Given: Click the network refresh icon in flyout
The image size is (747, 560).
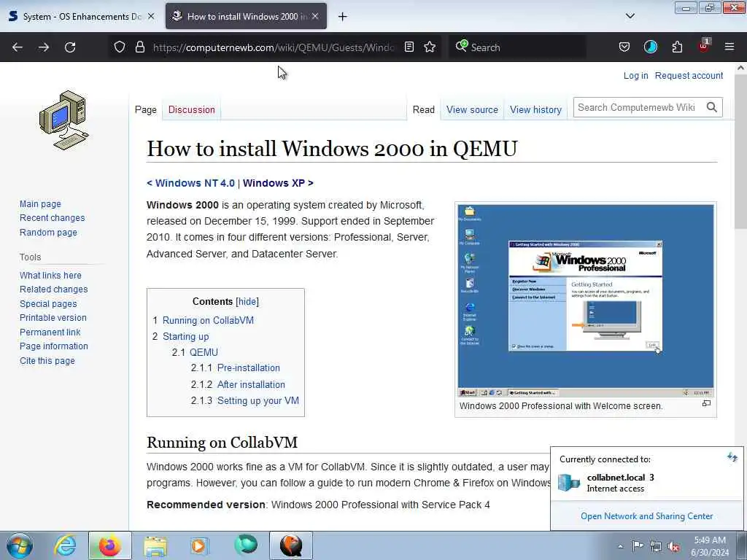Looking at the screenshot, I should coord(732,458).
